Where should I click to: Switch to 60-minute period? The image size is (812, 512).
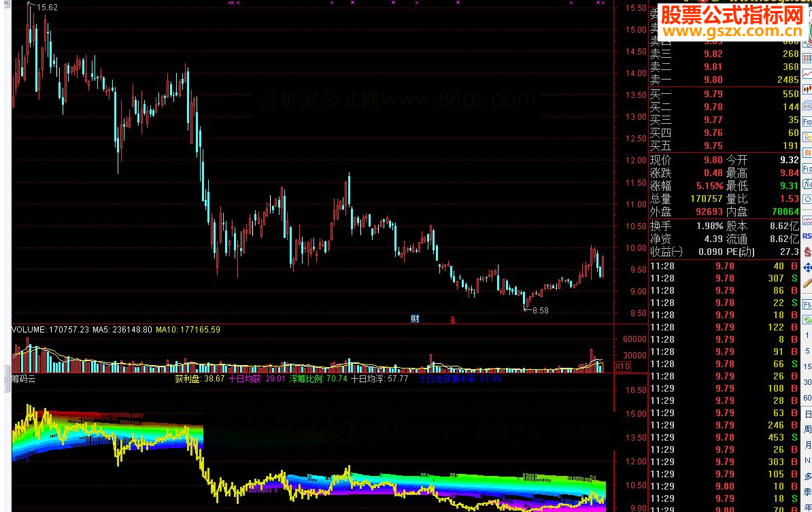pyautogui.click(x=807, y=398)
